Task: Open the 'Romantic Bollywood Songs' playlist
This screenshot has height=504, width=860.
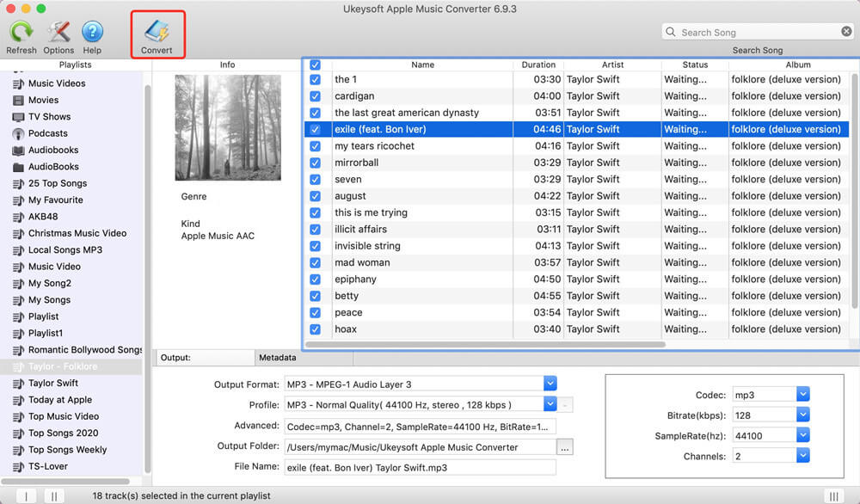Action: [x=71, y=350]
